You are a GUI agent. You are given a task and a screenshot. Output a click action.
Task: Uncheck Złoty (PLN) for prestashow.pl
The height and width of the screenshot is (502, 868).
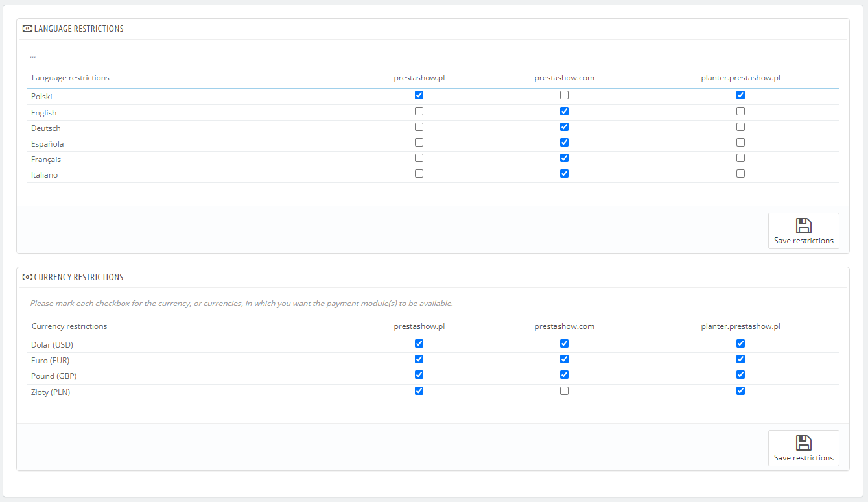(x=419, y=391)
